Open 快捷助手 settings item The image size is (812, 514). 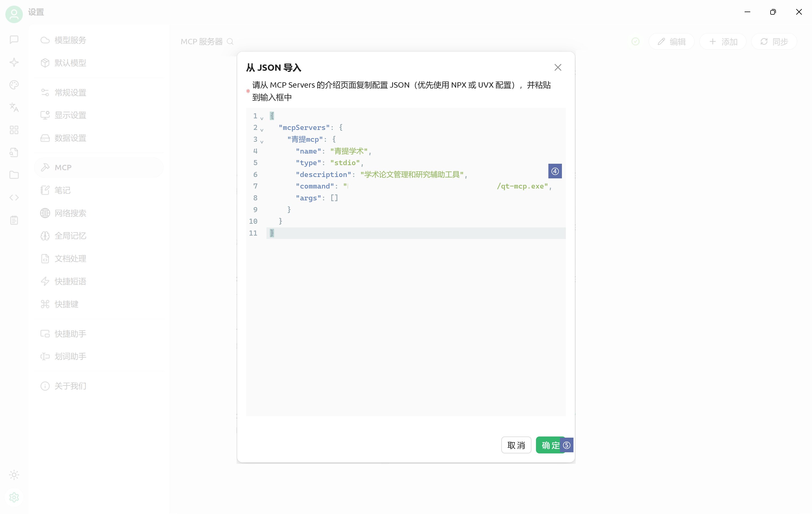(99, 334)
